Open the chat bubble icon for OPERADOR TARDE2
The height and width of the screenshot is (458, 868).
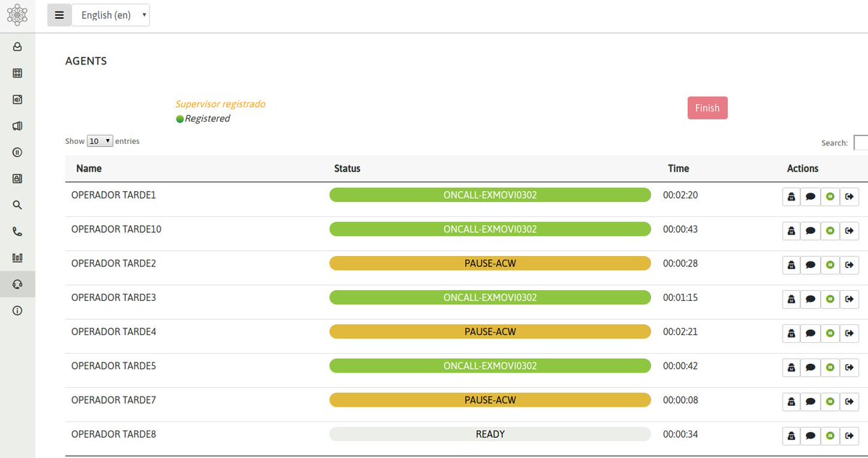[x=811, y=265]
